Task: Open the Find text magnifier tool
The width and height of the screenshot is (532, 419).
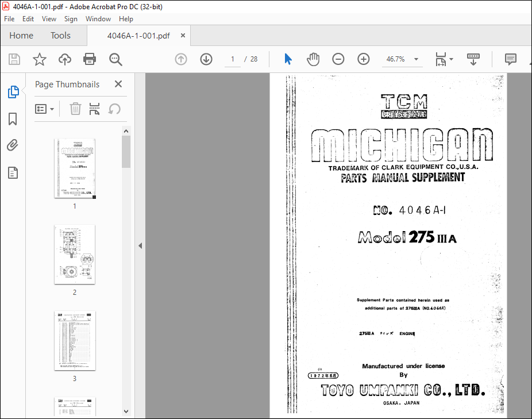Action: (x=115, y=59)
